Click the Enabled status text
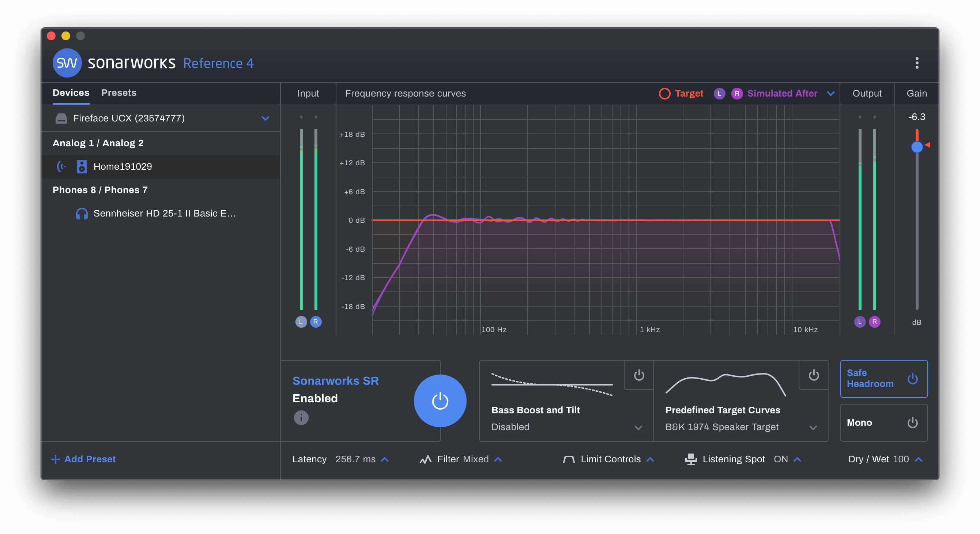 point(315,399)
